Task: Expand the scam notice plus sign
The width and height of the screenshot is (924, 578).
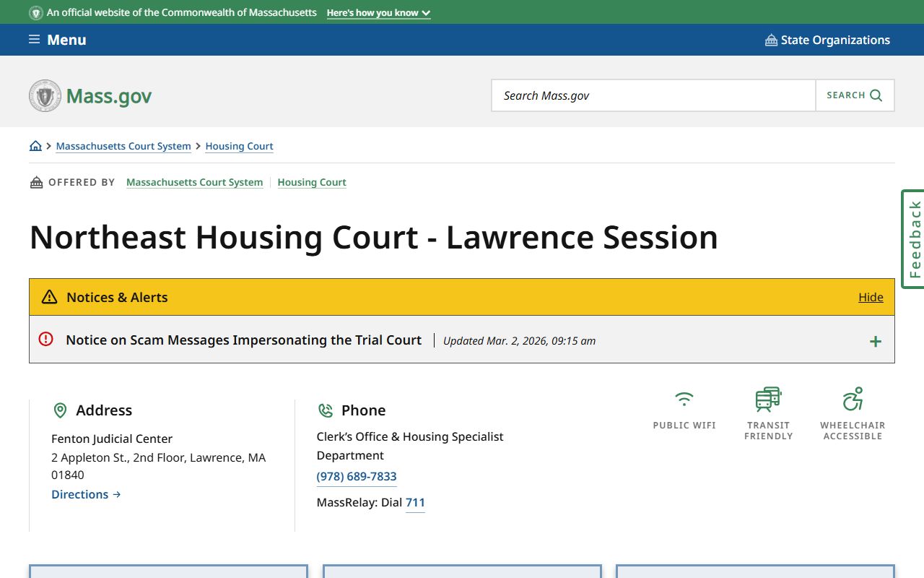Action: coord(876,341)
